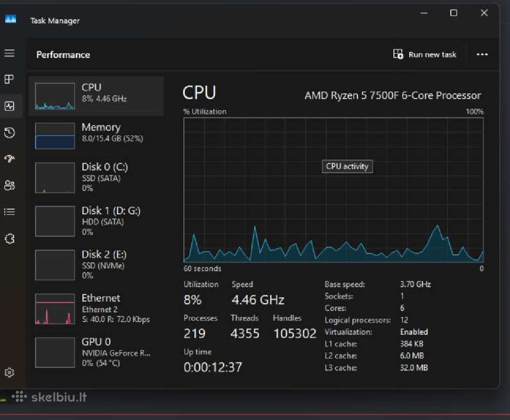510x420 pixels.
Task: Click the 60 seconds graph label
Action: point(203,268)
